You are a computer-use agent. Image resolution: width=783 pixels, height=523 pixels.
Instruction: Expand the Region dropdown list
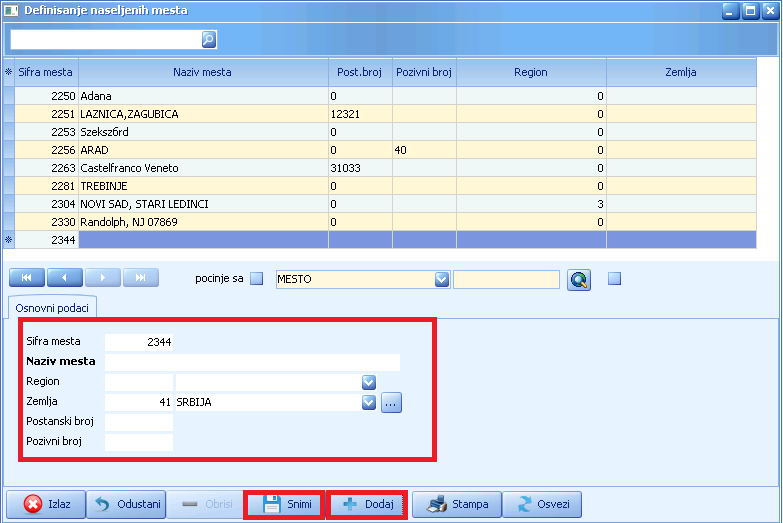[369, 382]
